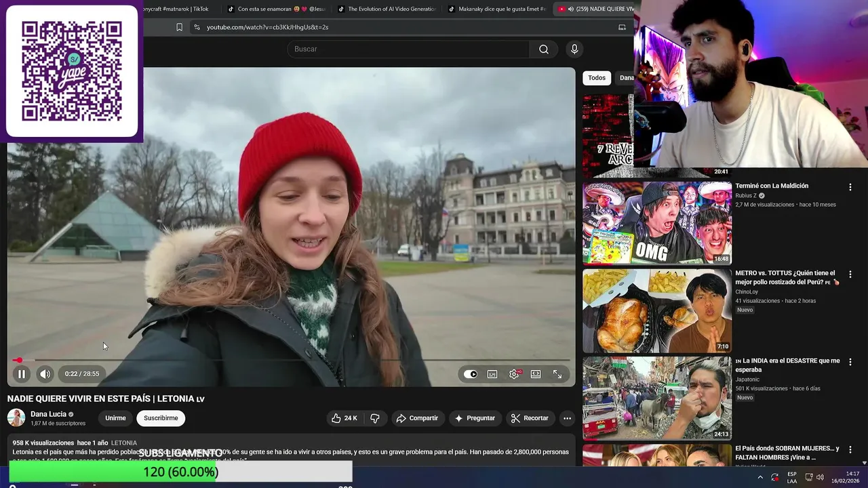Open system volume speaker in tray
The height and width of the screenshot is (488, 868).
pyautogui.click(x=820, y=477)
